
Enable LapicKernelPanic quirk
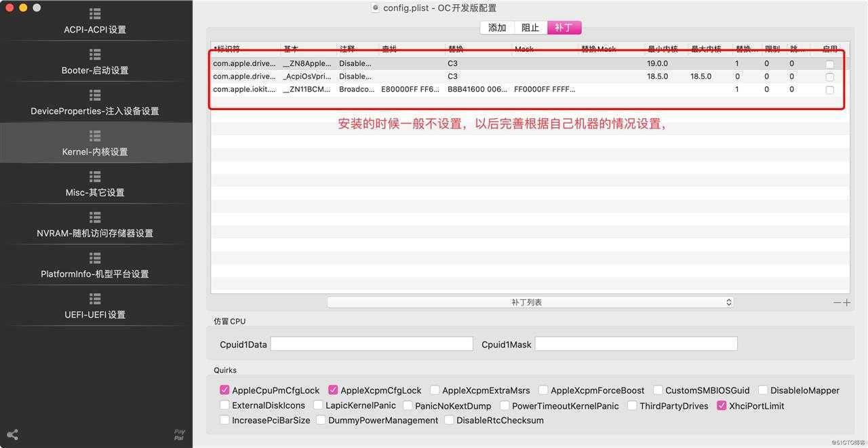(318, 405)
